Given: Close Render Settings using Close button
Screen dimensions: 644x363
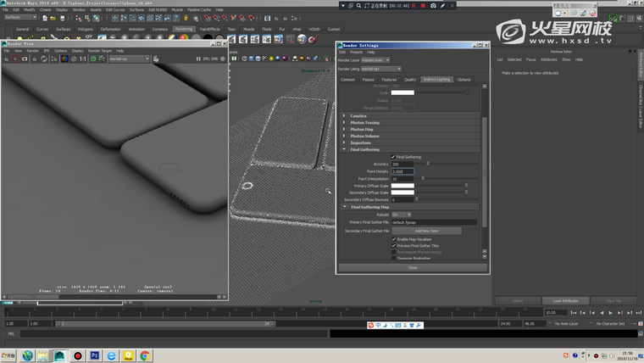Looking at the screenshot, I should point(413,267).
